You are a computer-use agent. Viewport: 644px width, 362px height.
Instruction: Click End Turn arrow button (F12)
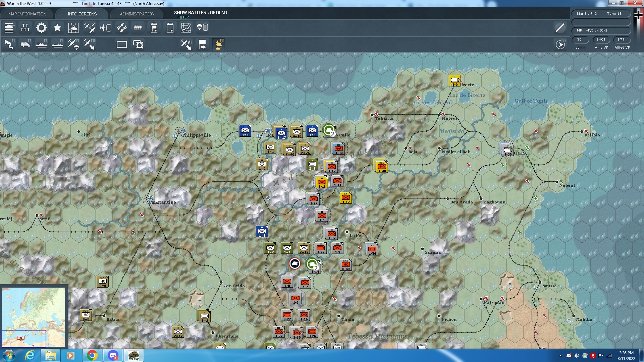tap(560, 44)
